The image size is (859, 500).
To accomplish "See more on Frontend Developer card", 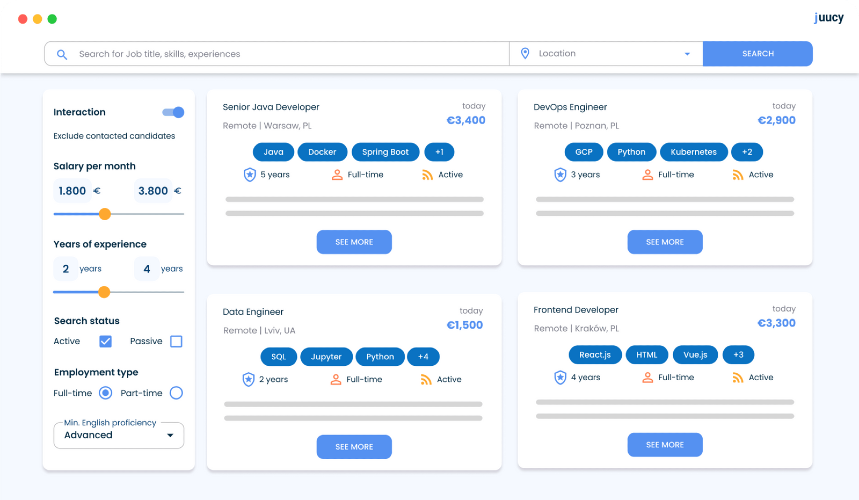I will (x=665, y=445).
